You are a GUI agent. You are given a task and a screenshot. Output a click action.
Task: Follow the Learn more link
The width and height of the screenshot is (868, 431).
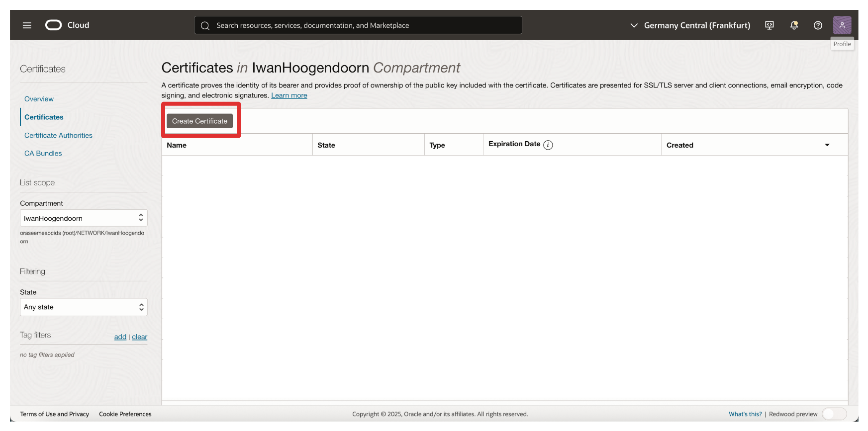pos(289,95)
